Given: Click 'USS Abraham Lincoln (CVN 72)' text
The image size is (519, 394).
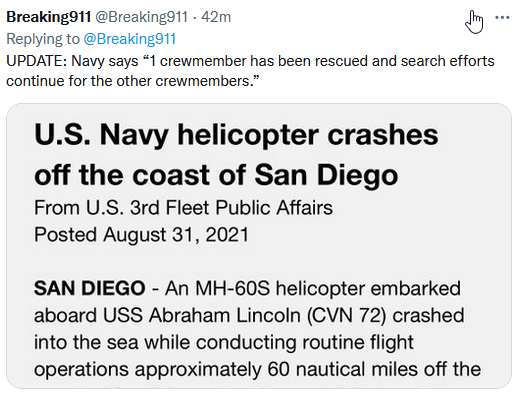Looking at the screenshot, I should click(x=244, y=315).
